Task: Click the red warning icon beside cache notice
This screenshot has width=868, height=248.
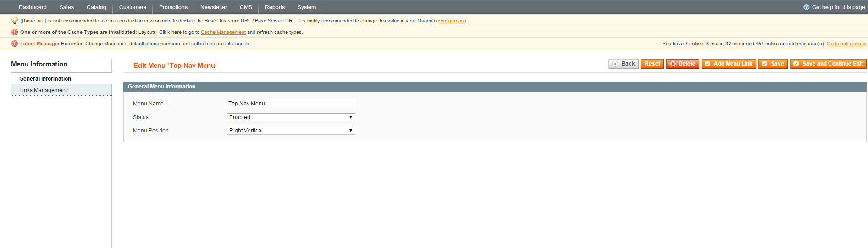Action: [15, 32]
